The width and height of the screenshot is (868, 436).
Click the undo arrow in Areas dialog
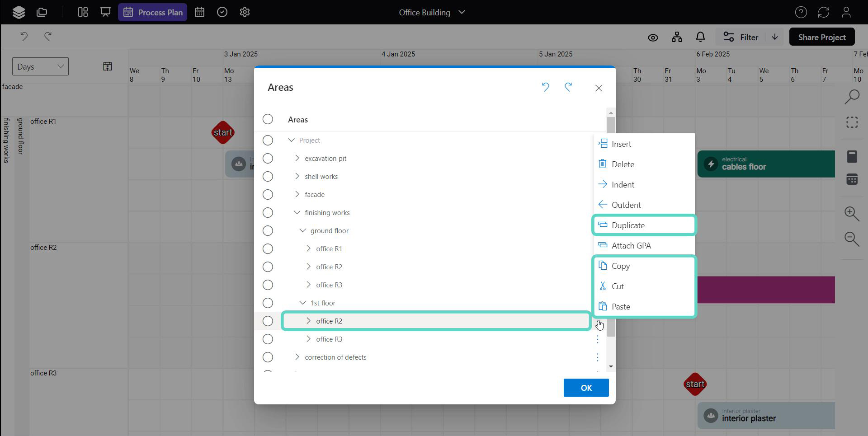point(546,87)
